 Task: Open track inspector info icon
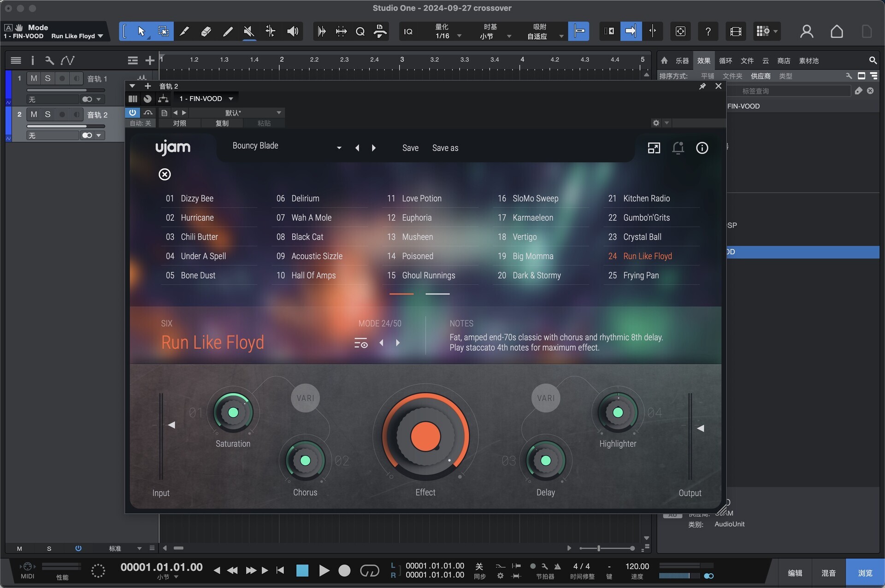[x=32, y=60]
